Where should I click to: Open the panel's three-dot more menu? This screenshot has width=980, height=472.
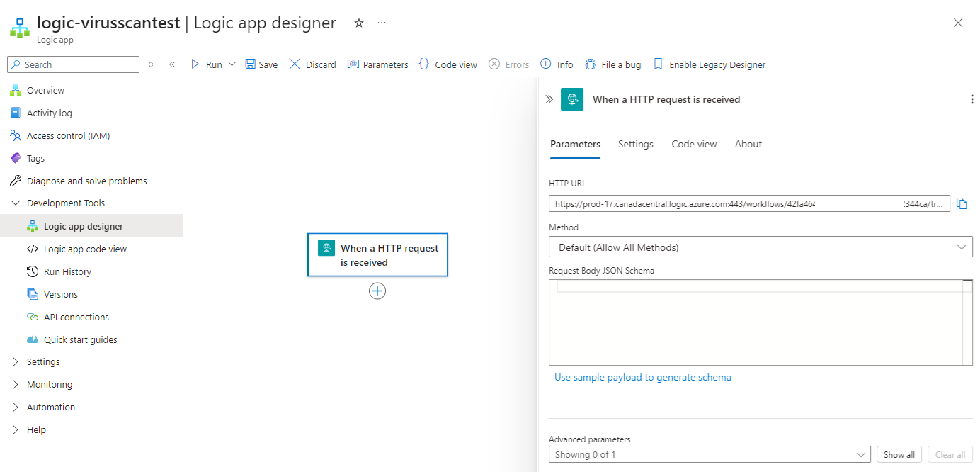click(x=972, y=99)
